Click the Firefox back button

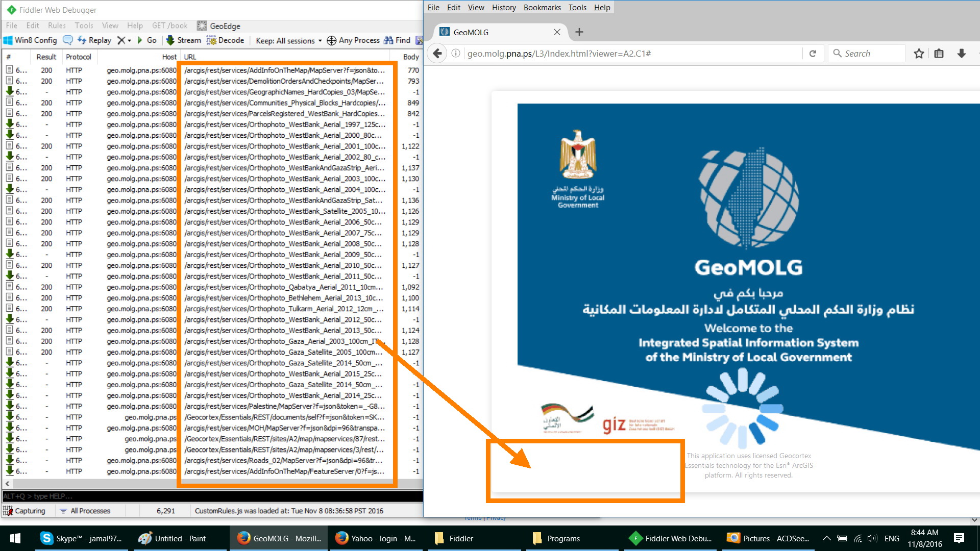point(437,54)
